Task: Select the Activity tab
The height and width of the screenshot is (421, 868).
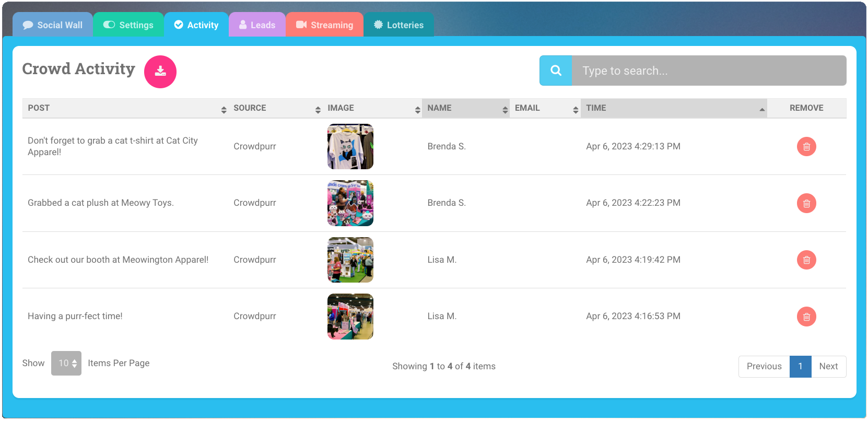Action: (x=196, y=25)
